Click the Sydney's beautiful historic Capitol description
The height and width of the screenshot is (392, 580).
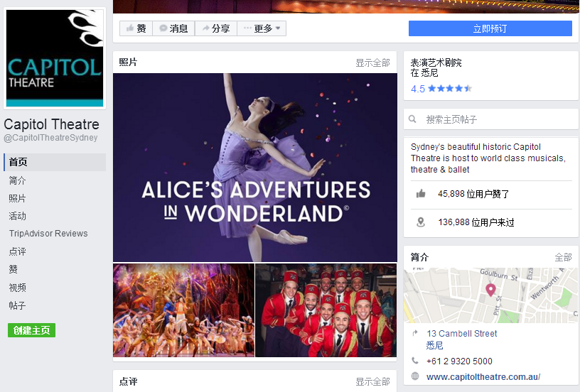(488, 158)
